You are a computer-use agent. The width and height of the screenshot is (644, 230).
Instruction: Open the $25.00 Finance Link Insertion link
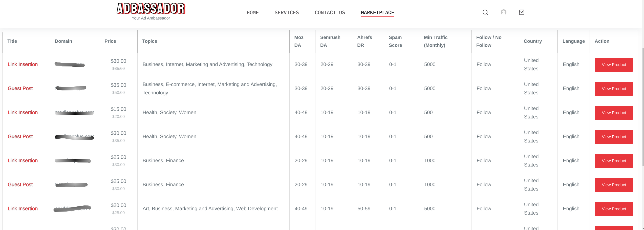[x=23, y=160]
